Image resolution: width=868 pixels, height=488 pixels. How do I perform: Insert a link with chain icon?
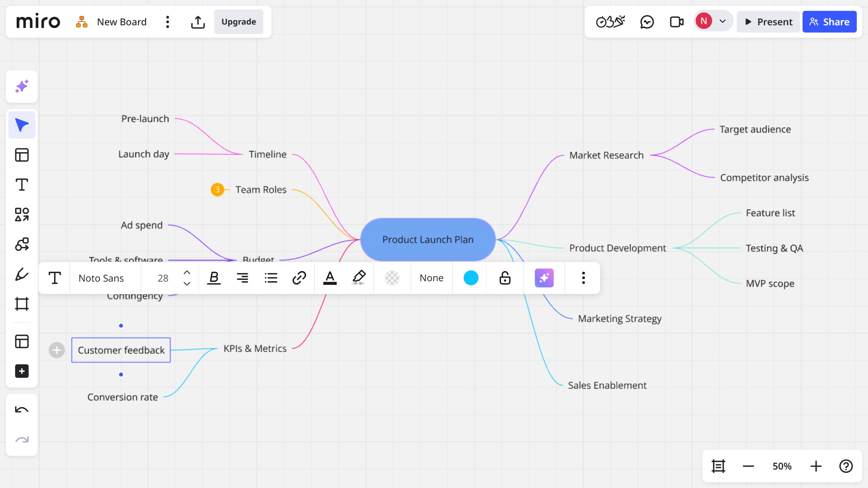pos(299,278)
